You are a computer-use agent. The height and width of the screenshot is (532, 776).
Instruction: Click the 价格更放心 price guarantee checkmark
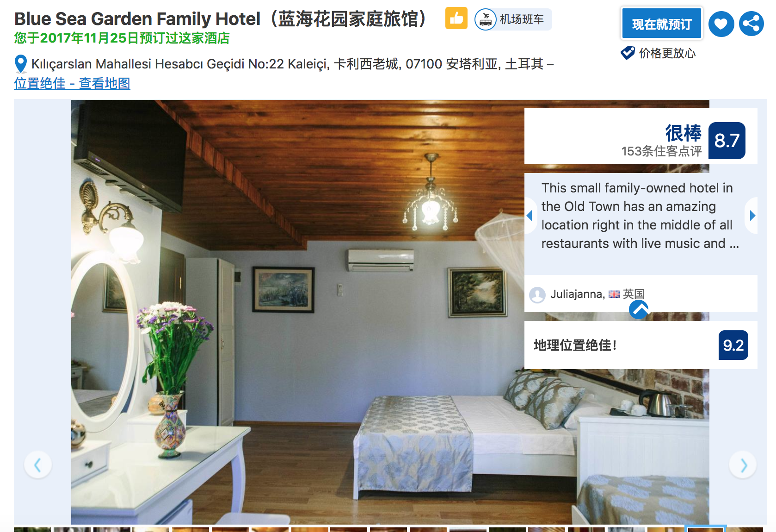pyautogui.click(x=658, y=53)
